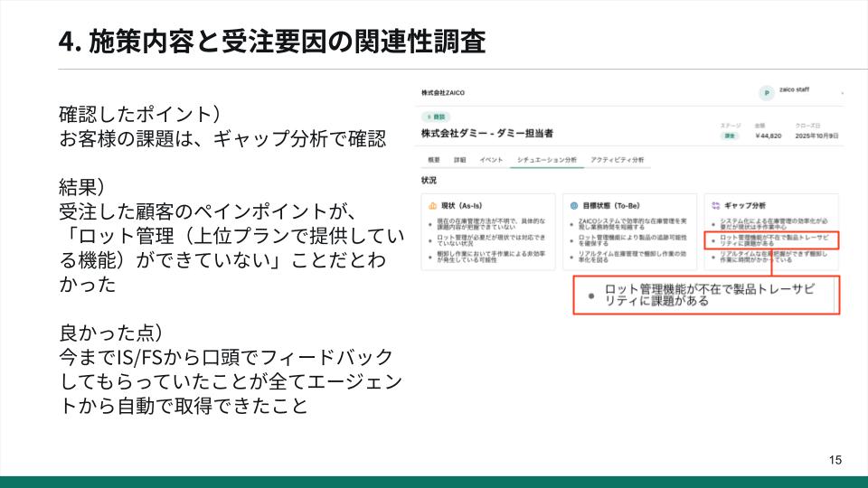Click slide page number 15
This screenshot has height=488, width=868.
point(835,460)
